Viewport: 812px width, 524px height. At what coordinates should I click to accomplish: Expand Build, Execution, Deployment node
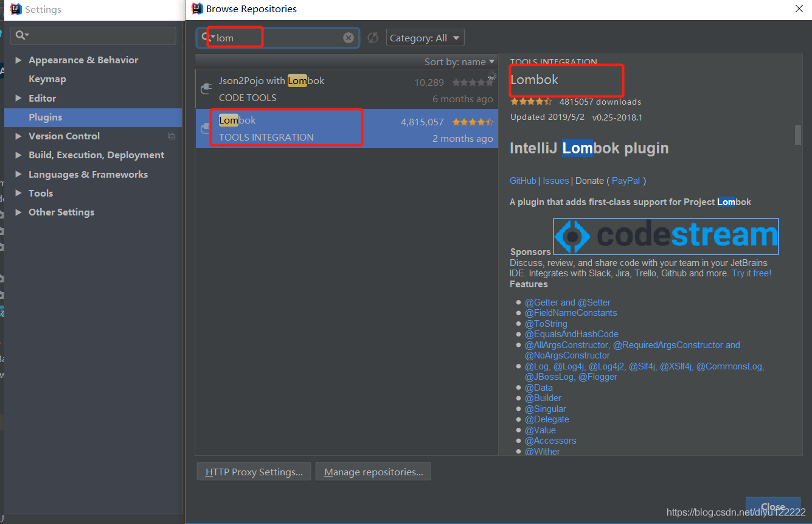(x=18, y=155)
